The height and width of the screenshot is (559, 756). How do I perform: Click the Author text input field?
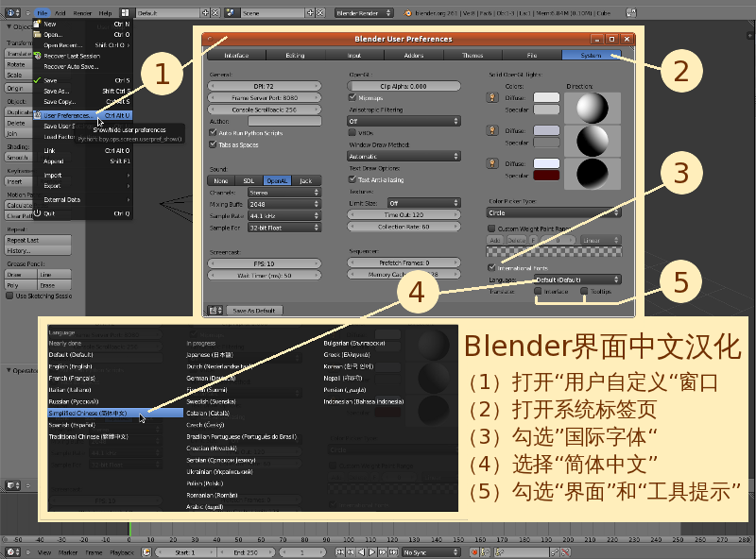click(284, 121)
